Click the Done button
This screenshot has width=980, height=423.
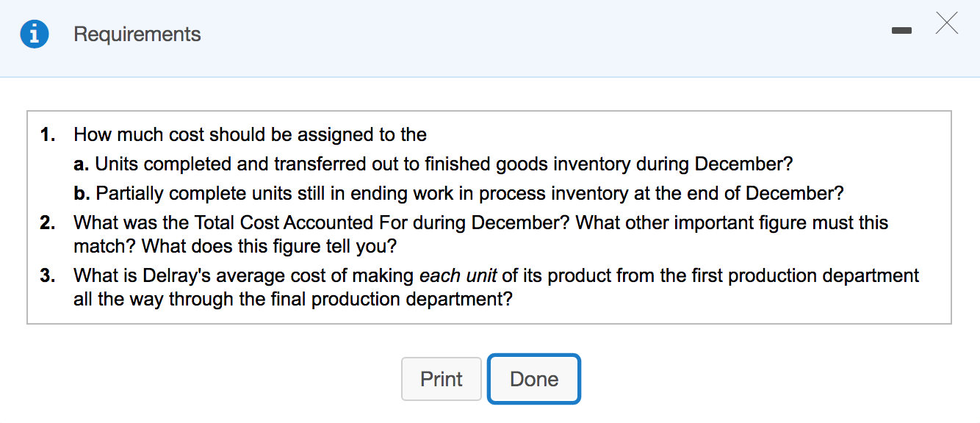[x=534, y=379]
